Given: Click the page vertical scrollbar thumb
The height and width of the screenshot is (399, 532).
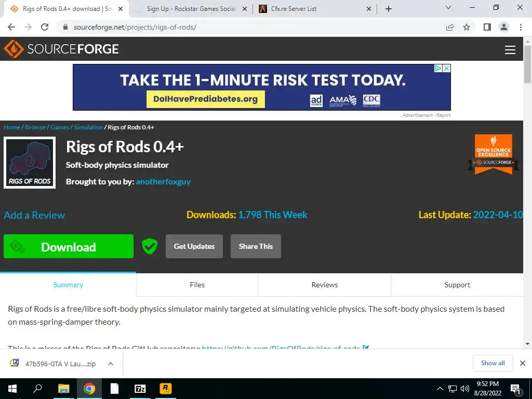Looking at the screenshot, I should pyautogui.click(x=527, y=64).
